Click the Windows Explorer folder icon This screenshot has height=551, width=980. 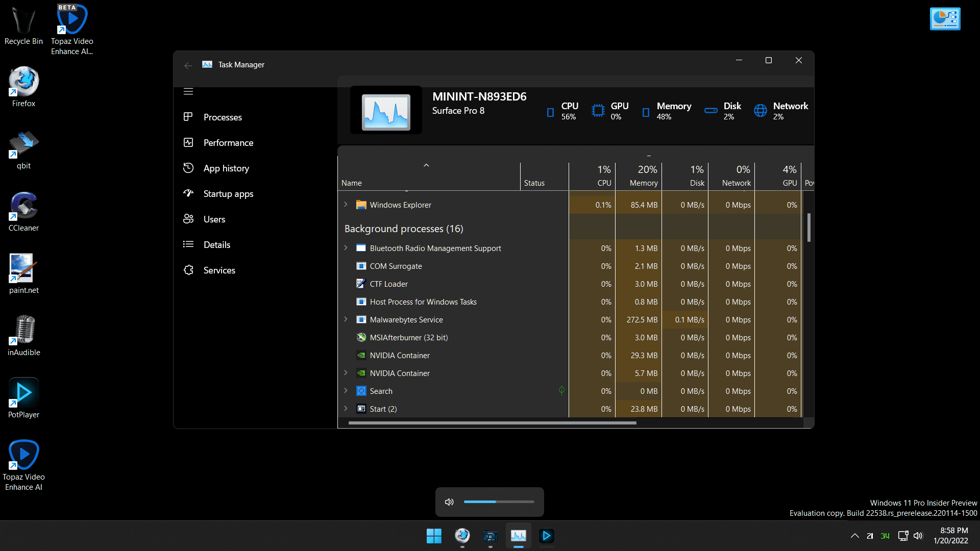coord(361,205)
